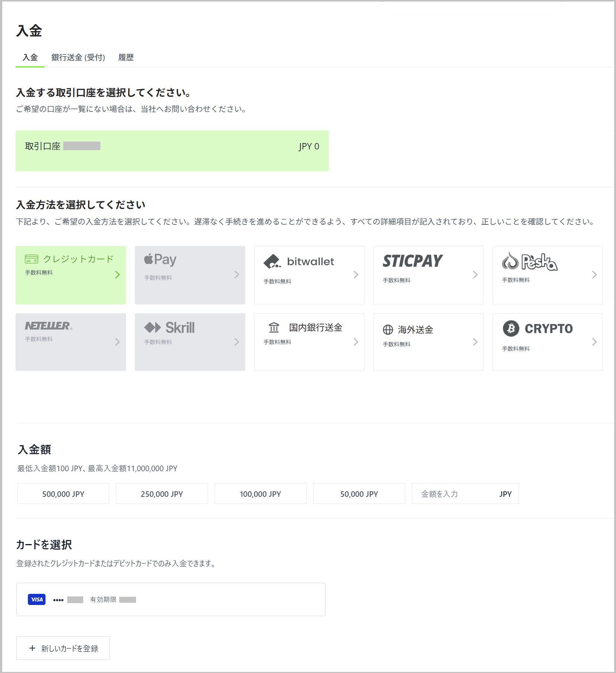Select the Peska payment logo
This screenshot has width=616, height=673.
click(529, 262)
